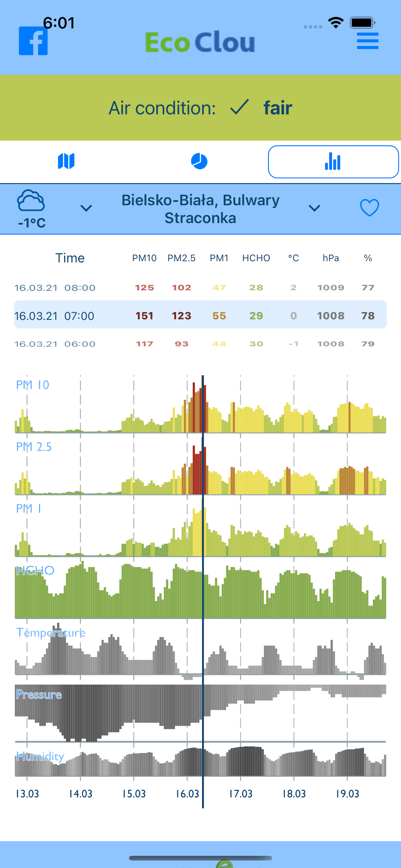The height and width of the screenshot is (868, 401).
Task: Tap the PM 2.5 chart
Action: click(200, 466)
